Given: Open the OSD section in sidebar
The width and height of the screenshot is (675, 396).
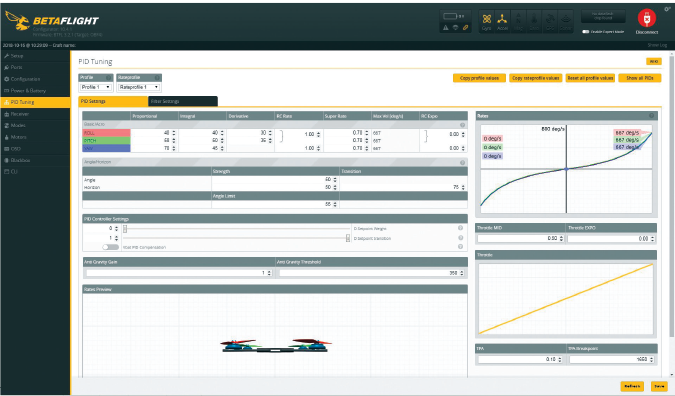Looking at the screenshot, I should coord(35,148).
